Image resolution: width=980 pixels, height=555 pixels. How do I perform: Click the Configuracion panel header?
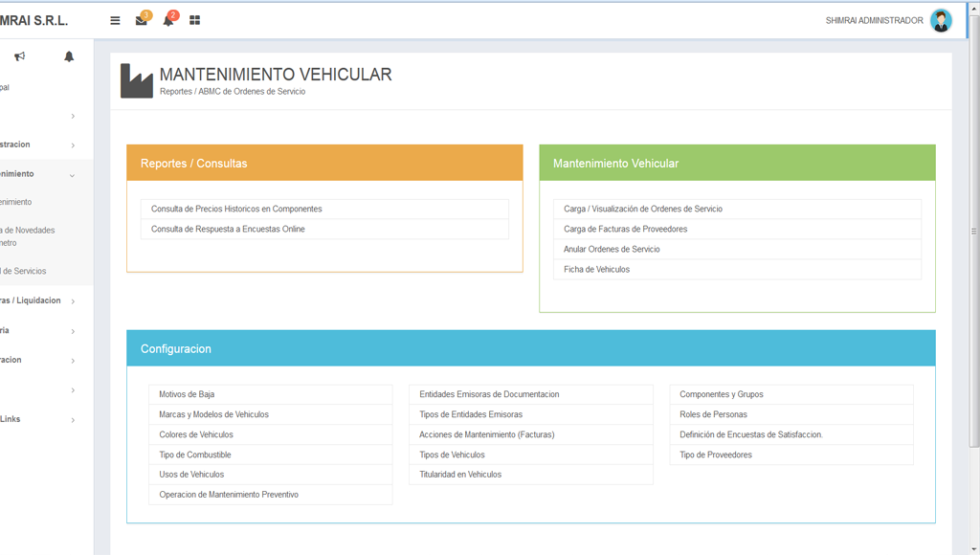pos(530,348)
